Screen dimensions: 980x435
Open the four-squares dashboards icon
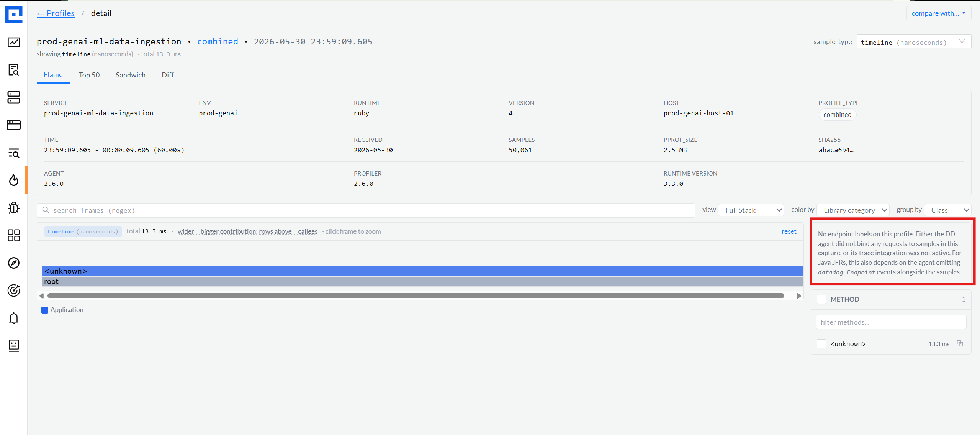(x=14, y=235)
